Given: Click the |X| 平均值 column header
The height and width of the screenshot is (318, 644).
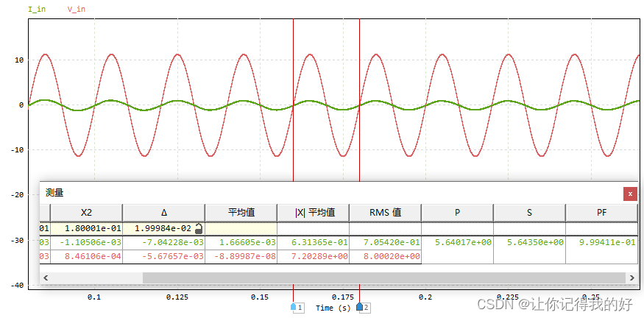Looking at the screenshot, I should [314, 213].
